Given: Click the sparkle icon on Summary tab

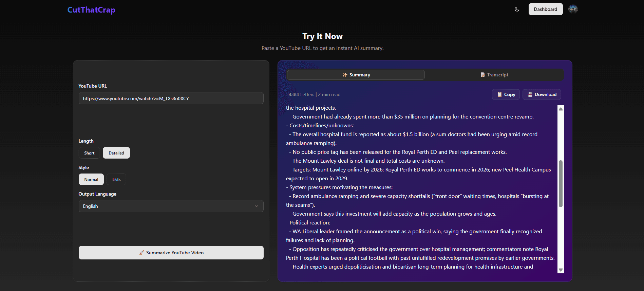Looking at the screenshot, I should (x=345, y=75).
